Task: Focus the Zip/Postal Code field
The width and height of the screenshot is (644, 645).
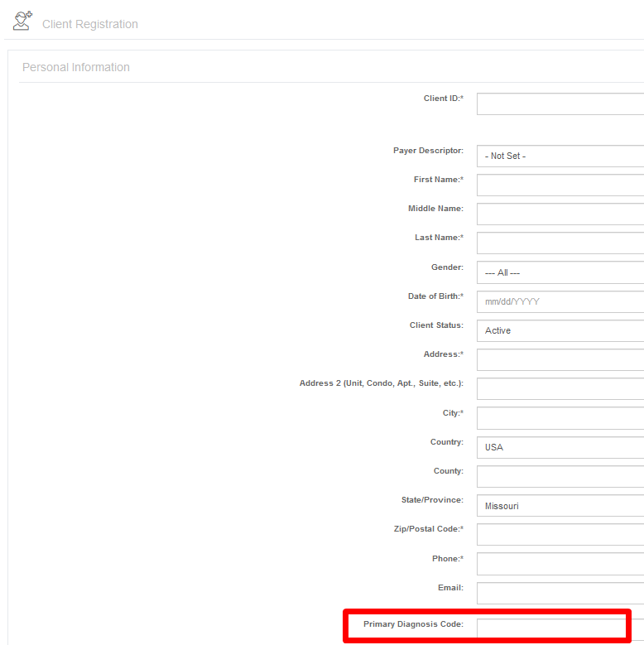Action: (560, 534)
